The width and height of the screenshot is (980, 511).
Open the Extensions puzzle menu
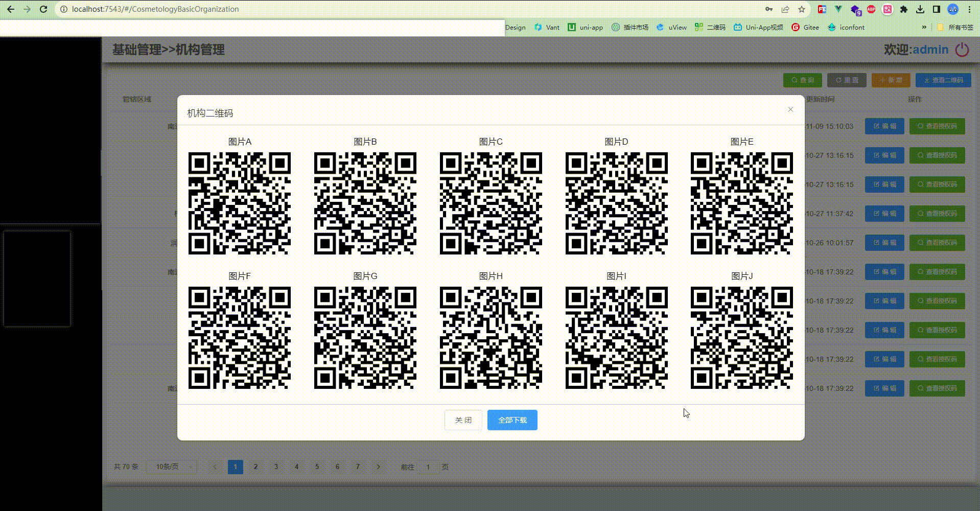coord(904,9)
